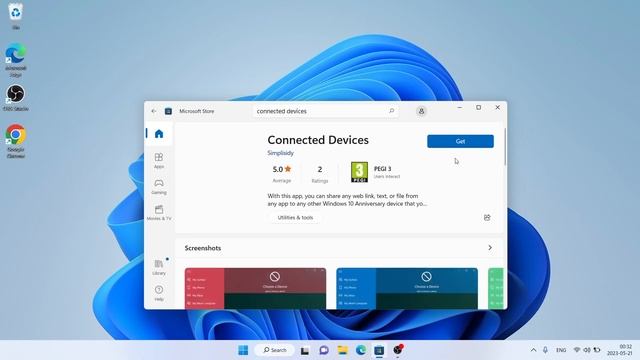The image size is (640, 360).
Task: Click the share icon on the app page
Action: (487, 218)
